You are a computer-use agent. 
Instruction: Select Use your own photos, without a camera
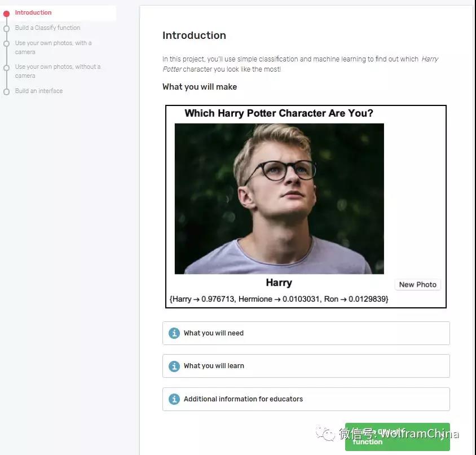click(x=58, y=71)
